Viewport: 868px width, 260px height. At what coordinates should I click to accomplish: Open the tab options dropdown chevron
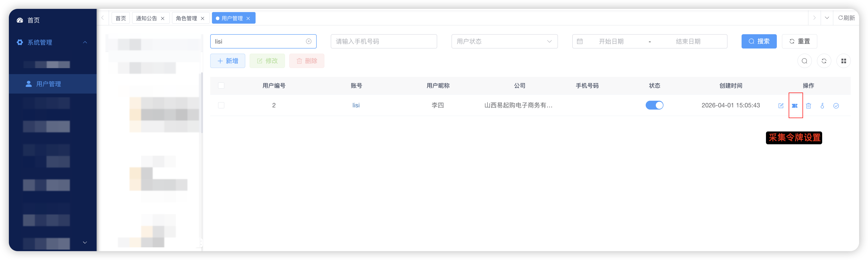(827, 18)
